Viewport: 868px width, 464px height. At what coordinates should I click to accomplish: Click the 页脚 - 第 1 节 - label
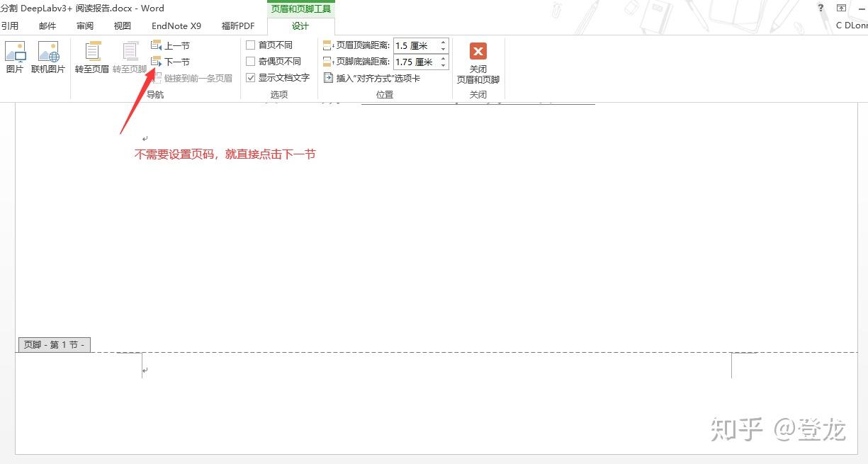54,345
